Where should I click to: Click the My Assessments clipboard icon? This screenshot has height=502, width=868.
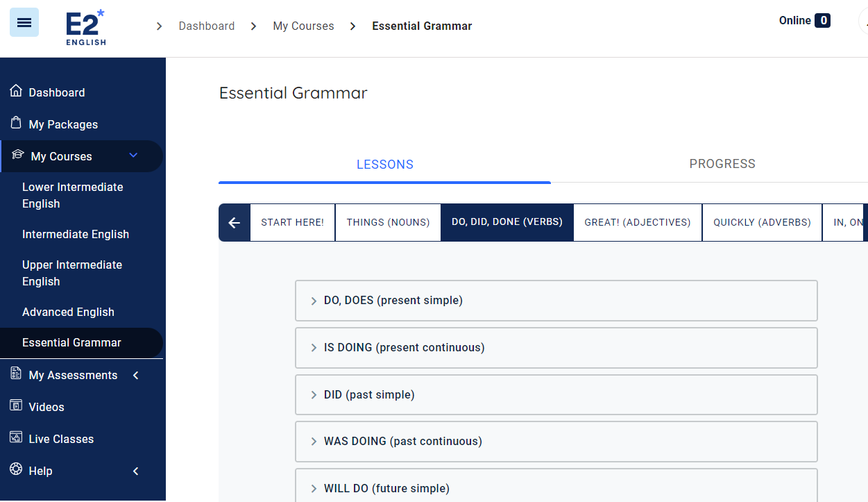pos(15,374)
